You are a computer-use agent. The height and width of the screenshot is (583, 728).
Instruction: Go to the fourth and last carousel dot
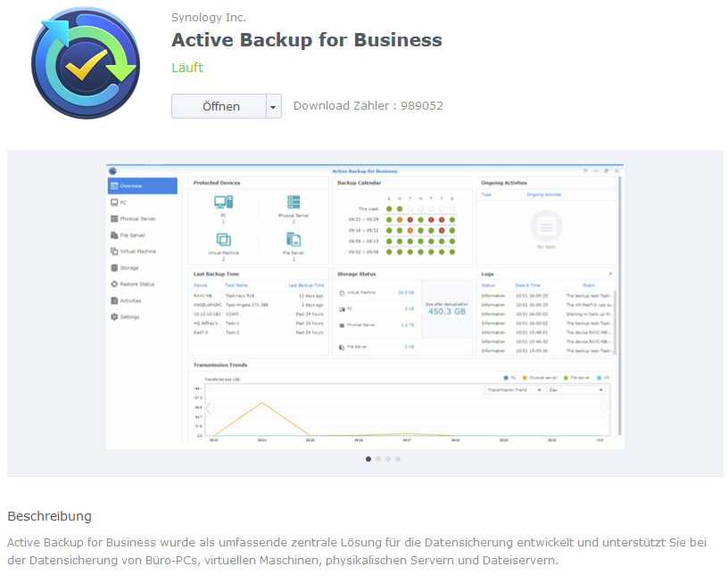pyautogui.click(x=398, y=459)
